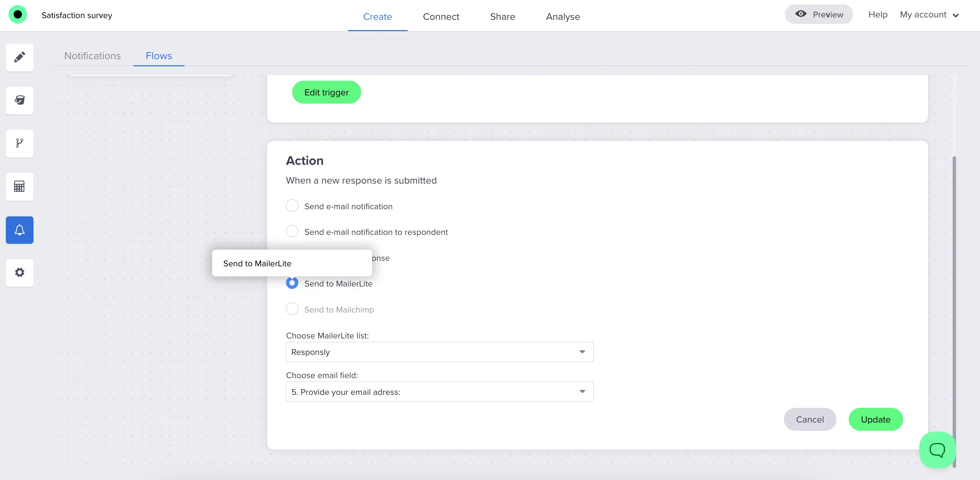Select the pencil edit tool in sidebar
This screenshot has height=480, width=980.
[x=19, y=57]
